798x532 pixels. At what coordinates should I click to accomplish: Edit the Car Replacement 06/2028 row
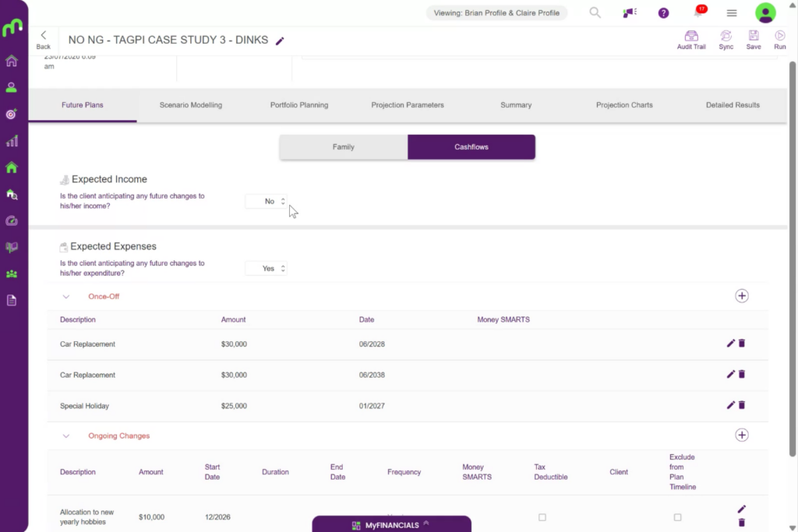pyautogui.click(x=731, y=344)
